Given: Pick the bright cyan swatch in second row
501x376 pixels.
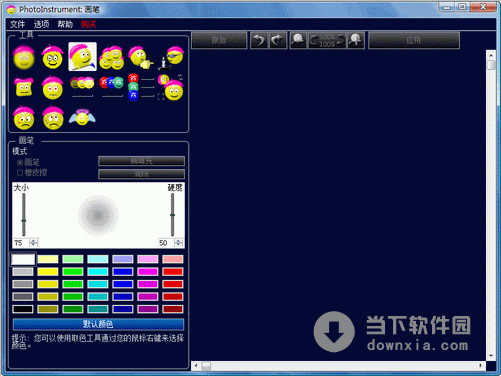Looking at the screenshot, I should click(98, 272).
